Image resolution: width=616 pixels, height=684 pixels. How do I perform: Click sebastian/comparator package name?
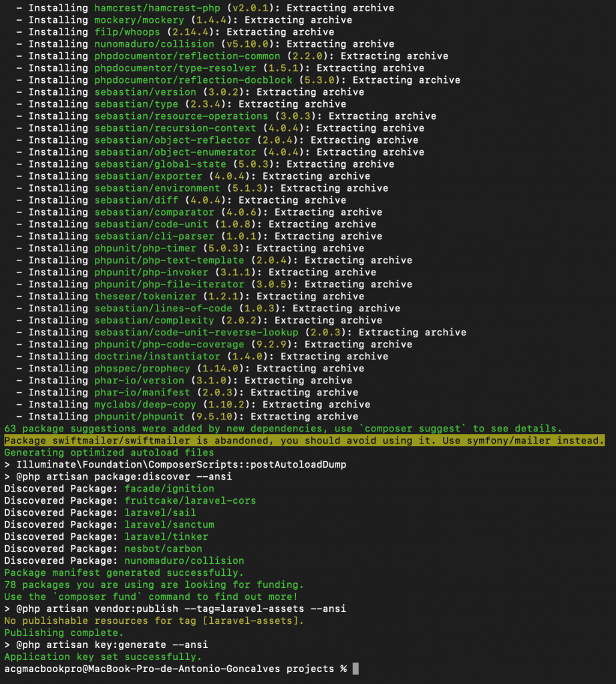[x=154, y=212]
